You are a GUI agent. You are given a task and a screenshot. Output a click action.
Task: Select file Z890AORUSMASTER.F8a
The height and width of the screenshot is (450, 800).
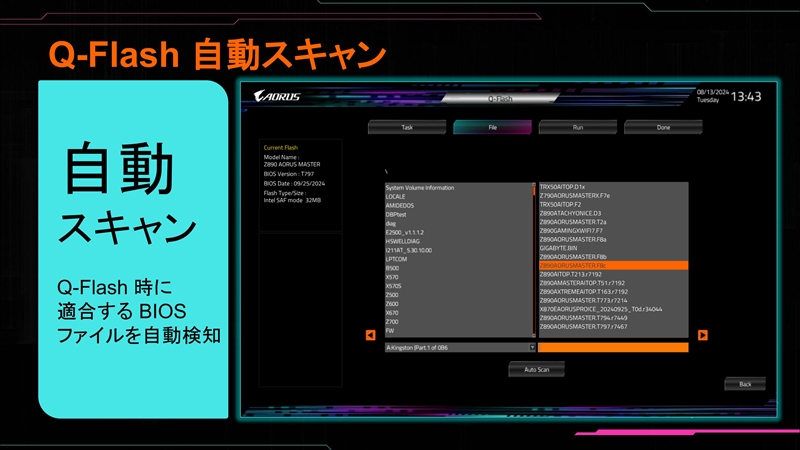pos(573,239)
